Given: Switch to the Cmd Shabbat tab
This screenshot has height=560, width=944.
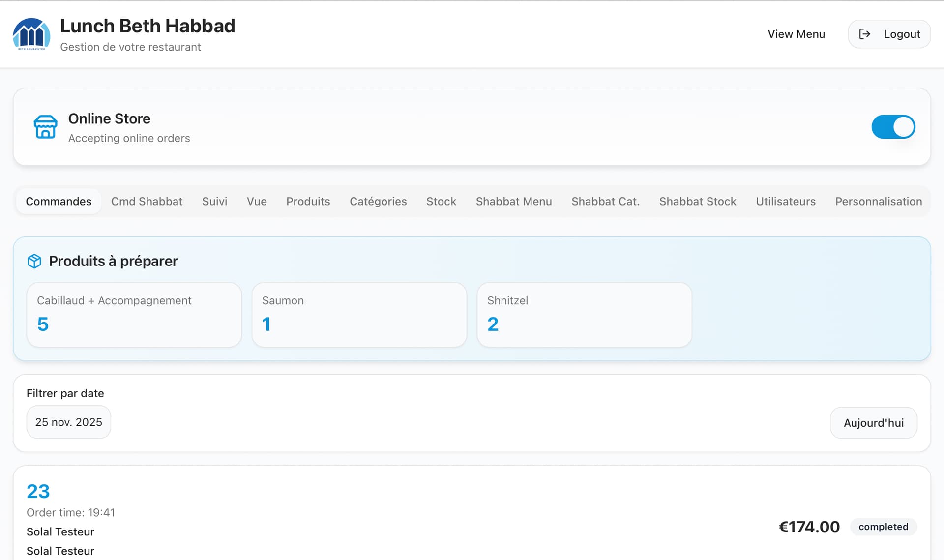Looking at the screenshot, I should click(x=147, y=201).
